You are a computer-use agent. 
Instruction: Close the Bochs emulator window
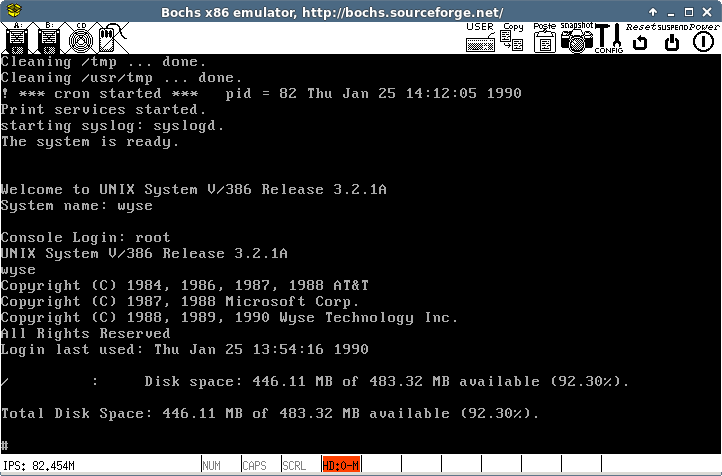pos(707,12)
